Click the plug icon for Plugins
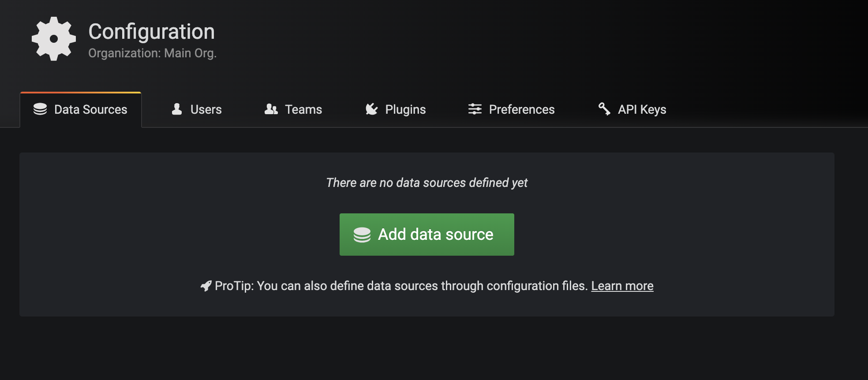Image resolution: width=868 pixels, height=380 pixels. click(x=372, y=109)
